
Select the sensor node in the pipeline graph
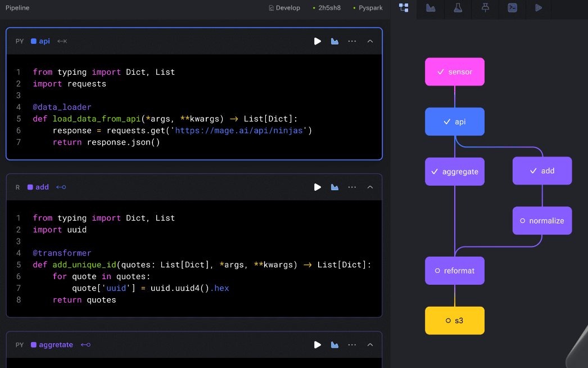(454, 71)
